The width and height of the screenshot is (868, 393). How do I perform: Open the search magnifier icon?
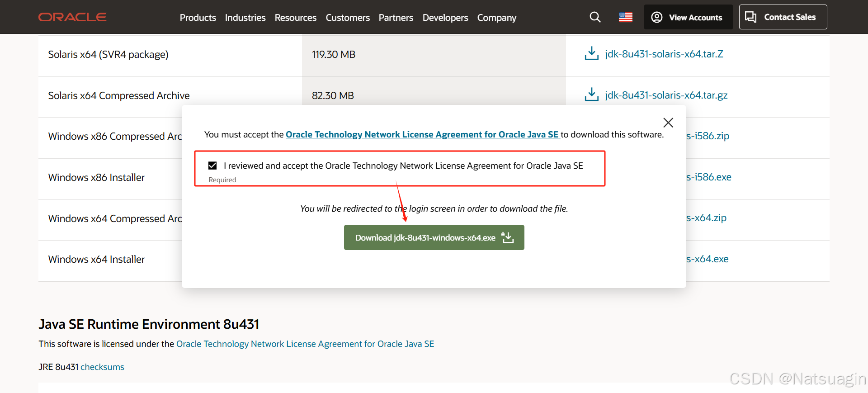[x=595, y=17]
